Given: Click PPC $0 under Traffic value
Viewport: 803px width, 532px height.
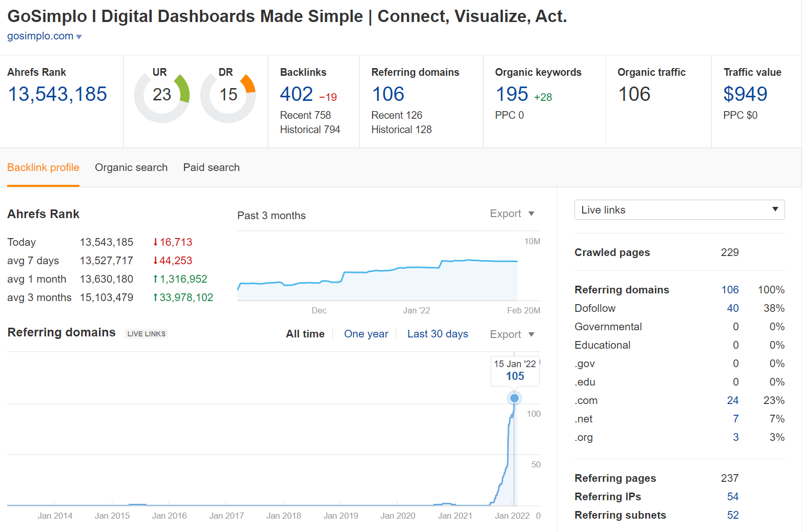Looking at the screenshot, I should click(x=740, y=115).
